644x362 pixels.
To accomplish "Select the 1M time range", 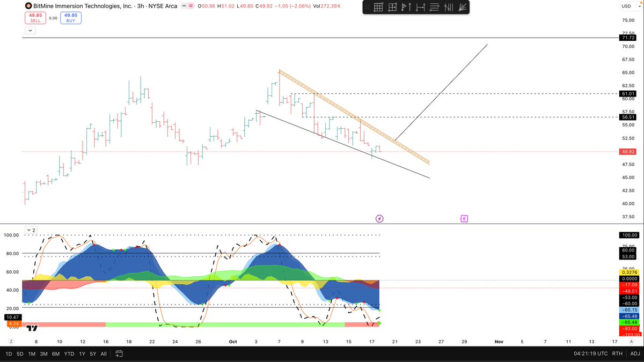I will pos(32,354).
